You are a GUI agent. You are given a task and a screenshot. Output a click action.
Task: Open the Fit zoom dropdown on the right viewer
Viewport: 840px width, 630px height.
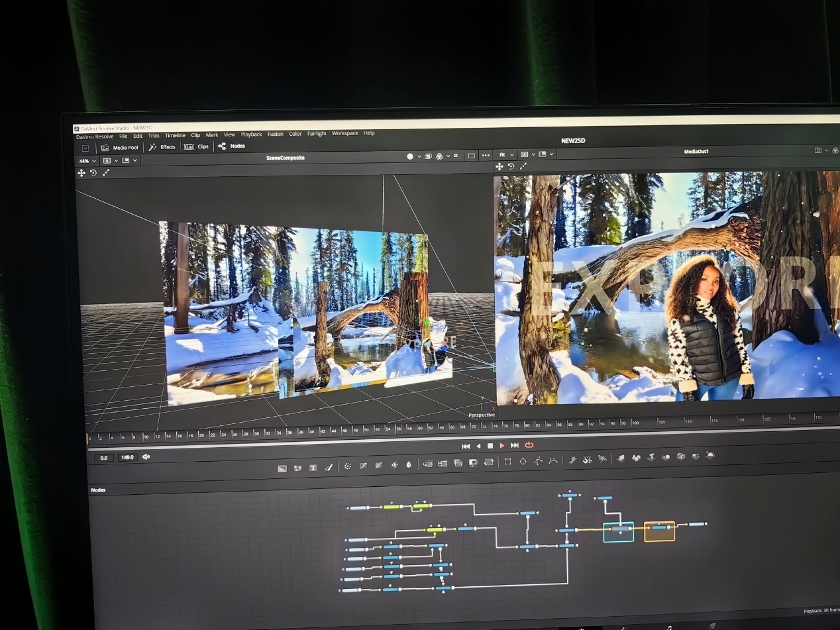[506, 154]
